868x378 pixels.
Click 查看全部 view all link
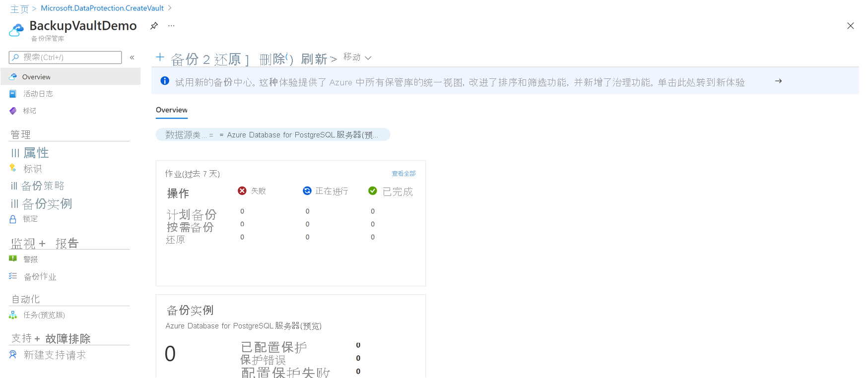[403, 174]
